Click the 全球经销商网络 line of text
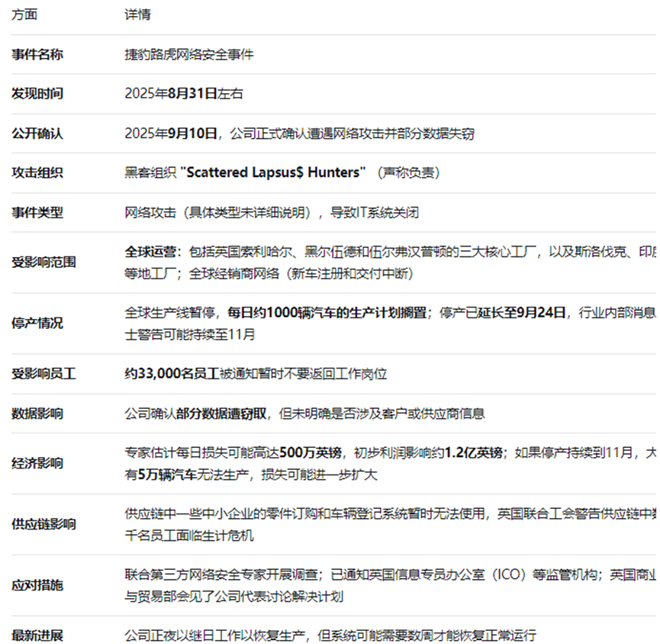 269,274
